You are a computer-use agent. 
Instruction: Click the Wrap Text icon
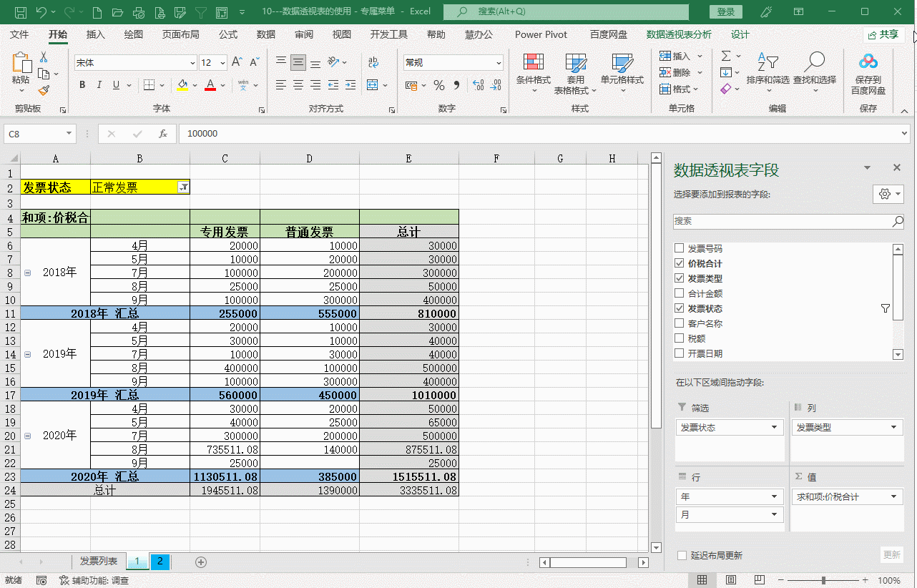[x=373, y=63]
